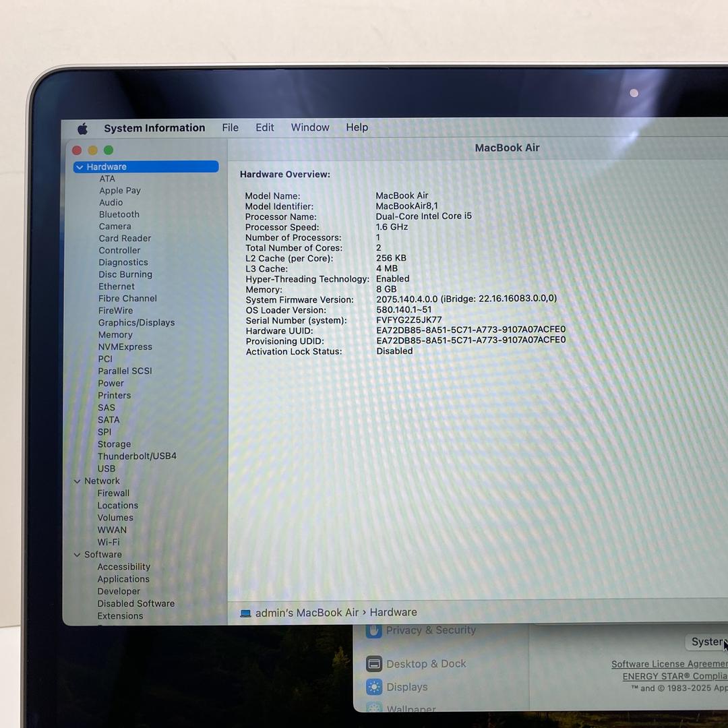Screen dimensions: 728x728
Task: Open Displays in System Settings
Action: 396,687
